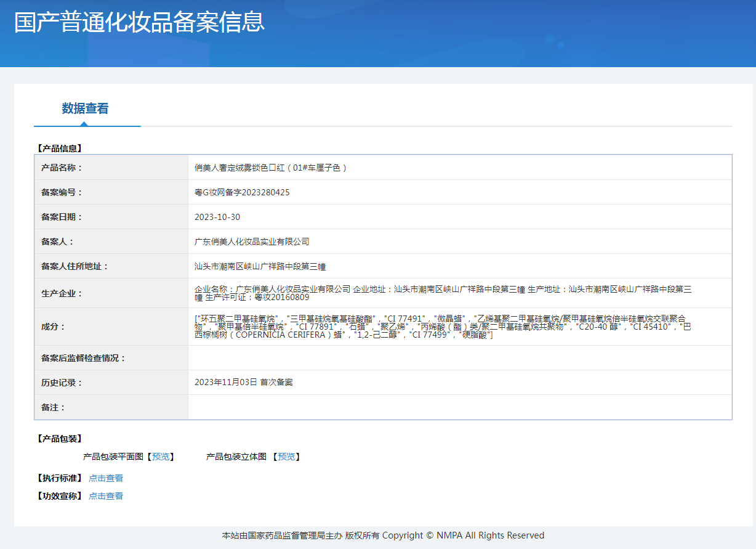Click the 【产品信息】 section heading
This screenshot has width=756, height=549.
click(x=59, y=148)
